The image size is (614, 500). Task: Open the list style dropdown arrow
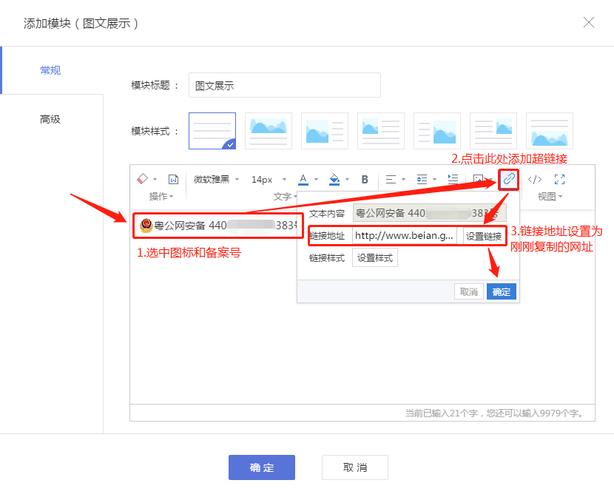pos(434,179)
